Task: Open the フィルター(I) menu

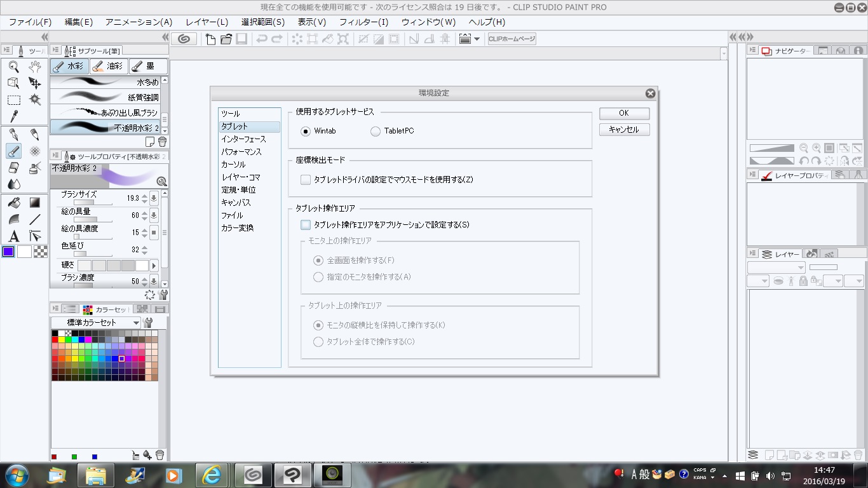Action: [363, 22]
